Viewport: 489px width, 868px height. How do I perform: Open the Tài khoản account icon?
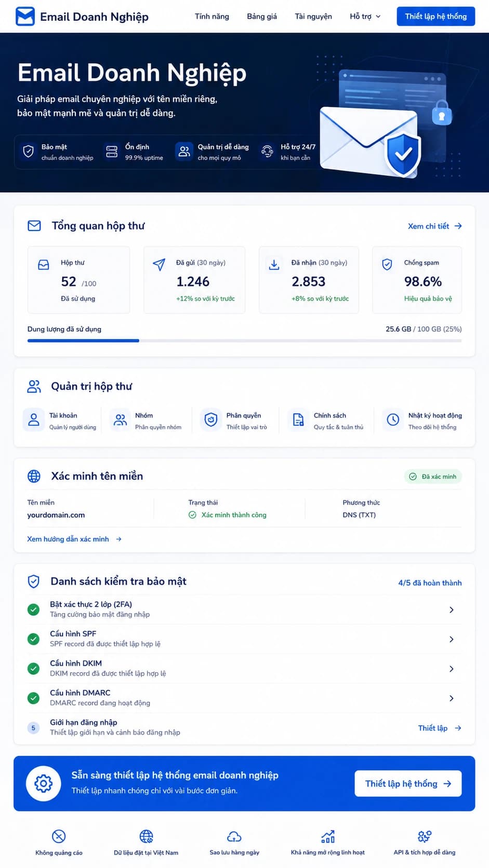(34, 419)
